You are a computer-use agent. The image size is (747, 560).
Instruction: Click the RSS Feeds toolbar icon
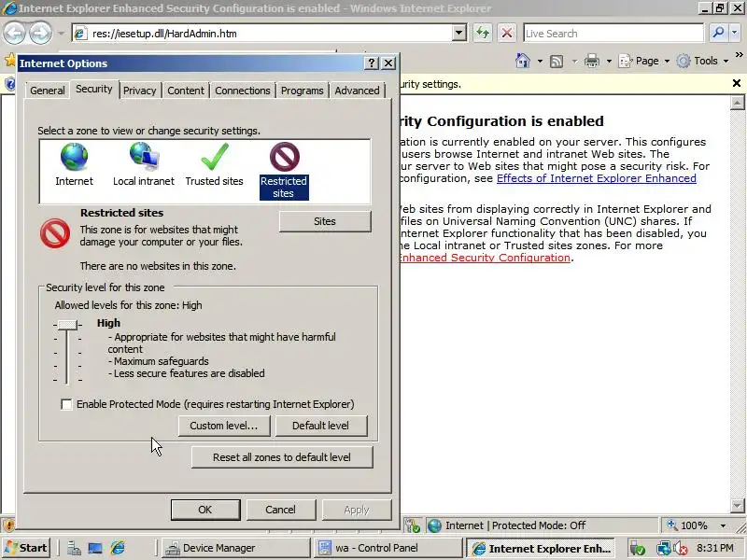coord(557,62)
